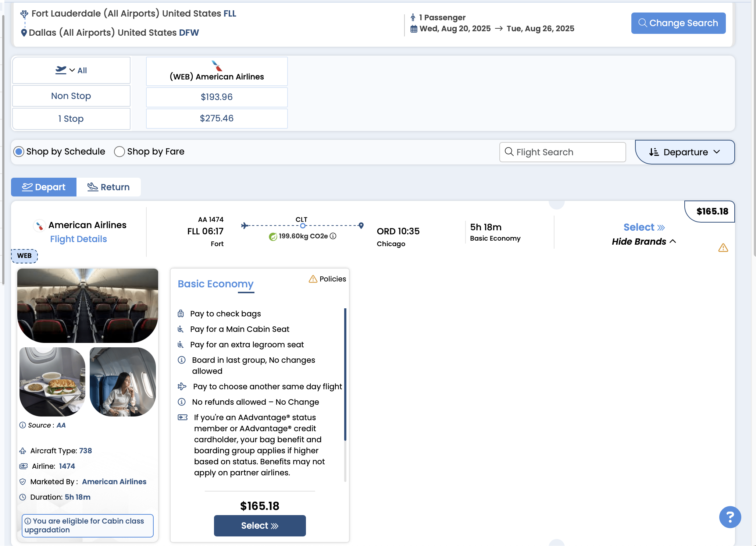The width and height of the screenshot is (756, 546).
Task: Select the Shop by Schedule radio button
Action: tap(19, 152)
